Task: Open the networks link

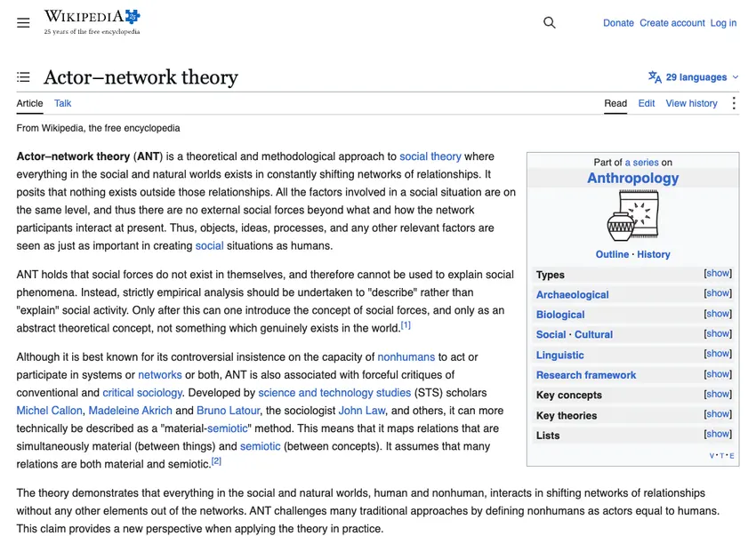Action: coord(159,375)
